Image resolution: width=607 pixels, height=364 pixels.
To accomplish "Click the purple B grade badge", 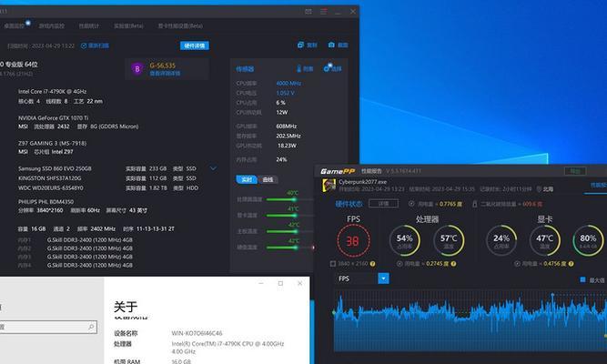I will [137, 69].
